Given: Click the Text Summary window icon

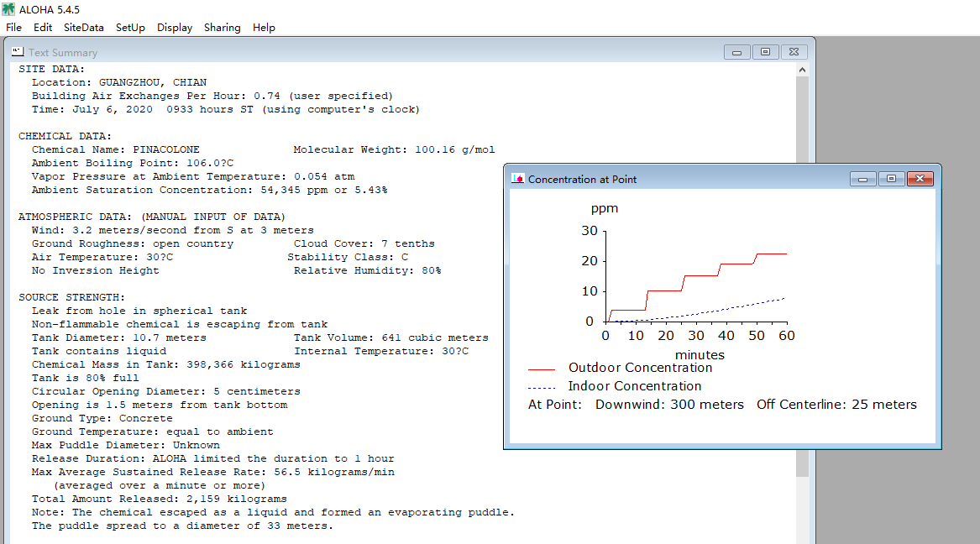Looking at the screenshot, I should coord(18,52).
